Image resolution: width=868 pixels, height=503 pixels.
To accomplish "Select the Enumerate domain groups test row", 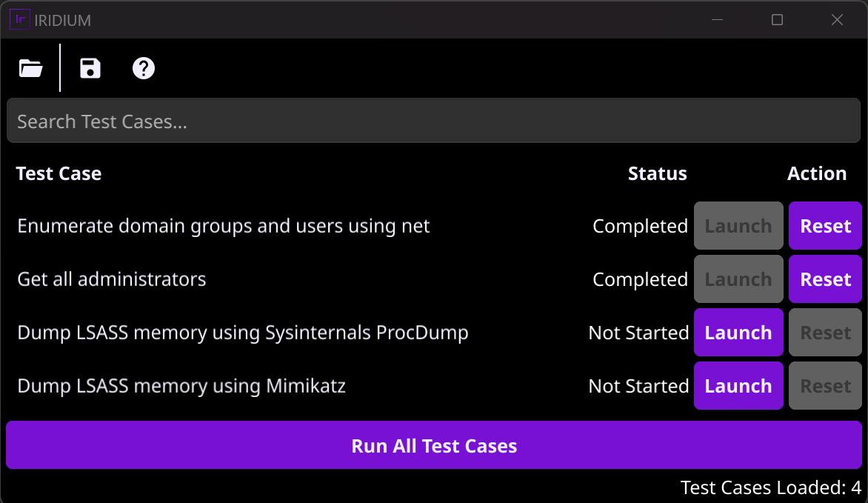I will click(223, 226).
